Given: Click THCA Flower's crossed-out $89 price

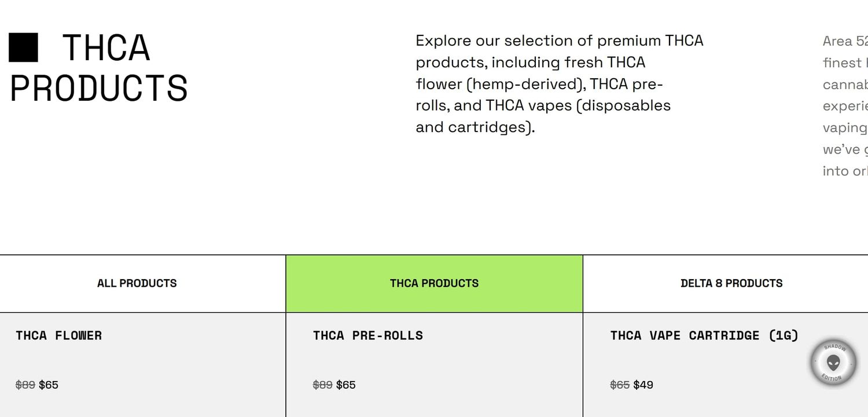Looking at the screenshot, I should pyautogui.click(x=25, y=385).
